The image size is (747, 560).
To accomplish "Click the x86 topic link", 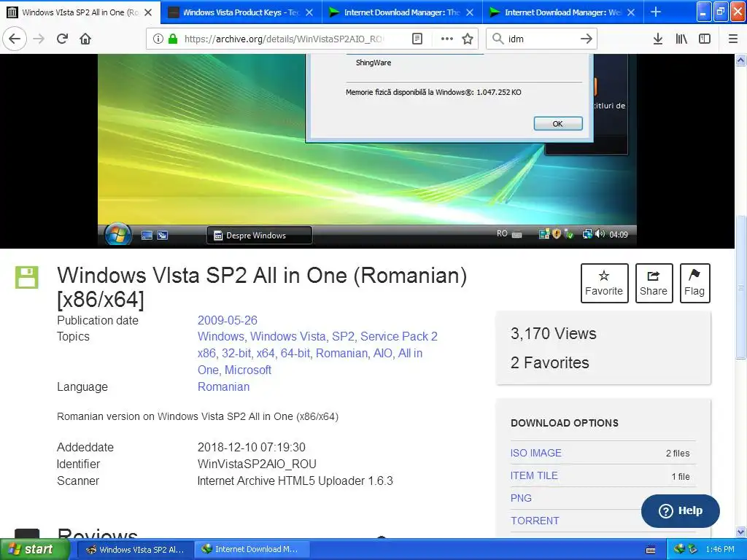I will pyautogui.click(x=206, y=354).
